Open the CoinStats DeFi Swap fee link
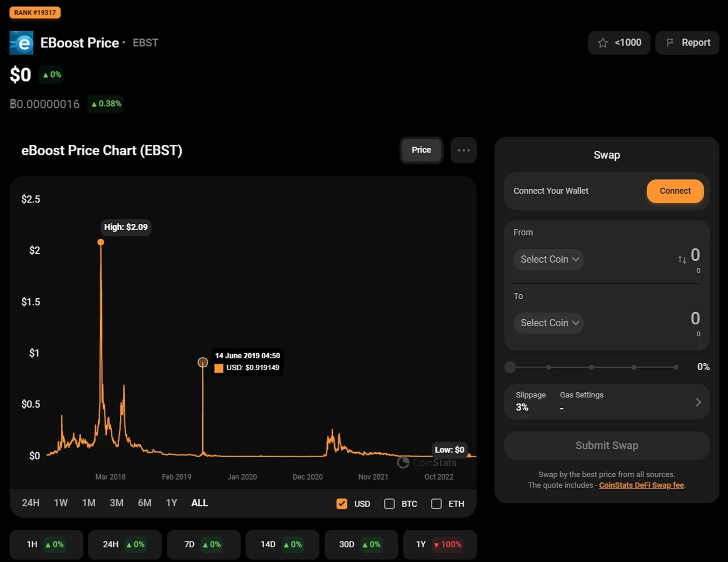 641,485
